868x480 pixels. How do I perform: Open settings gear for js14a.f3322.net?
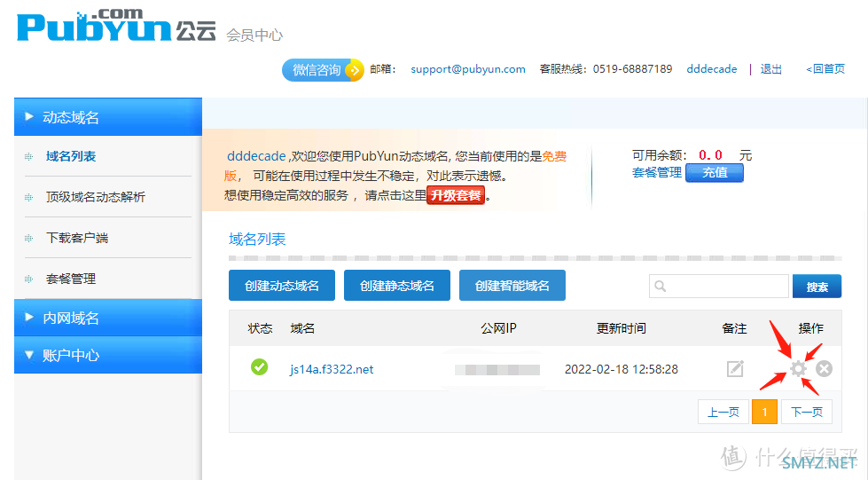pos(798,368)
